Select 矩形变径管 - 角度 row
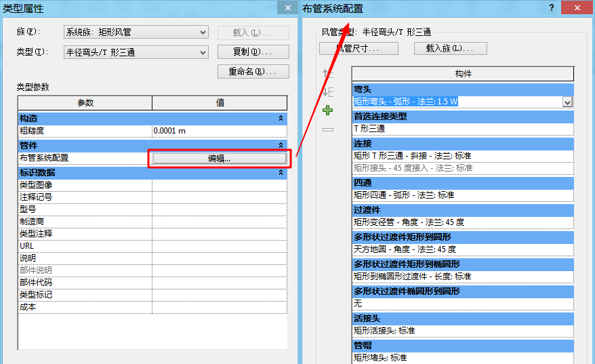The width and height of the screenshot is (595, 364). [x=463, y=222]
